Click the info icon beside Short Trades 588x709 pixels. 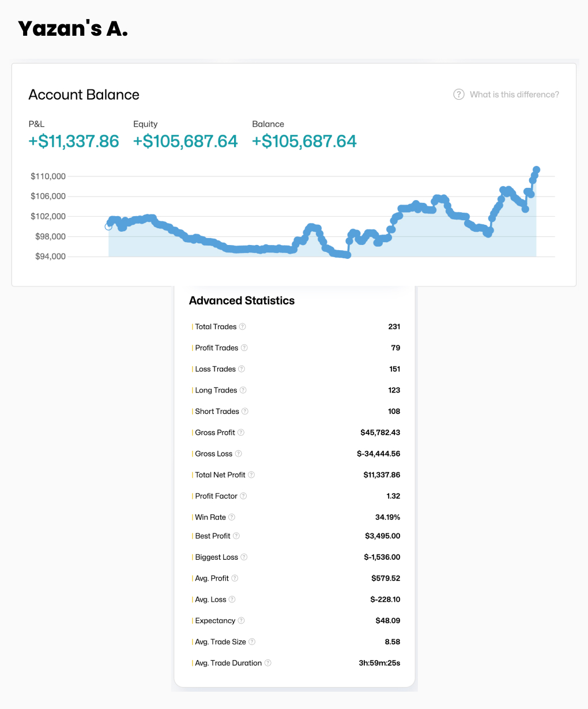tap(245, 412)
